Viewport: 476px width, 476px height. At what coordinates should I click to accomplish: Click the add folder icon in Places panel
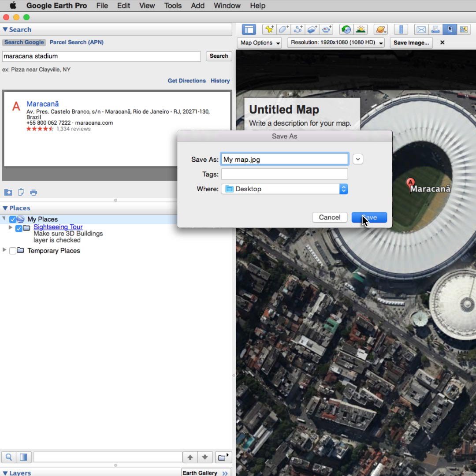[223, 457]
